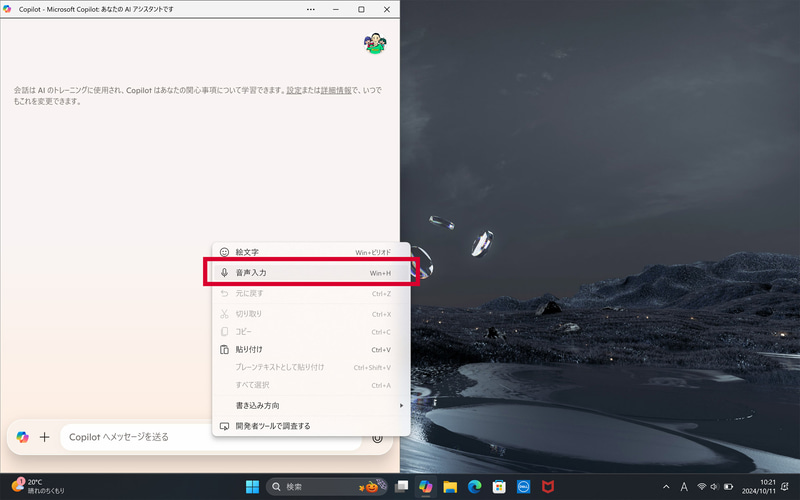Image resolution: width=800 pixels, height=500 pixels.
Task: Maximize the Copilot window
Action: click(x=361, y=9)
